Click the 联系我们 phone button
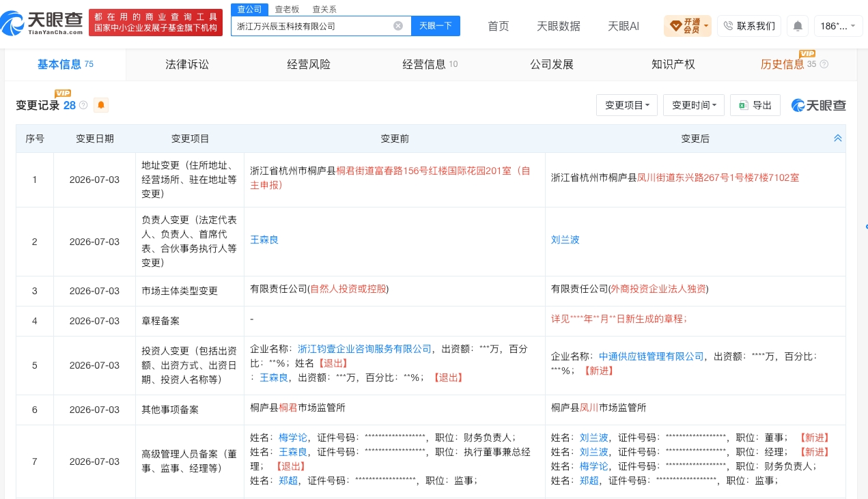The height and width of the screenshot is (499, 868). point(748,26)
